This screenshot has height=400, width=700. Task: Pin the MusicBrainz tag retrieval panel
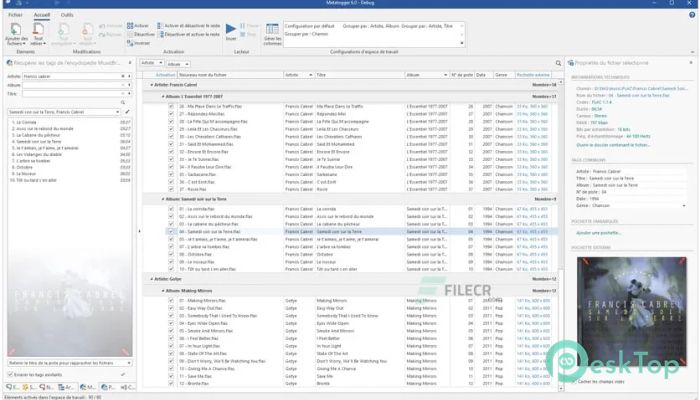130,63
